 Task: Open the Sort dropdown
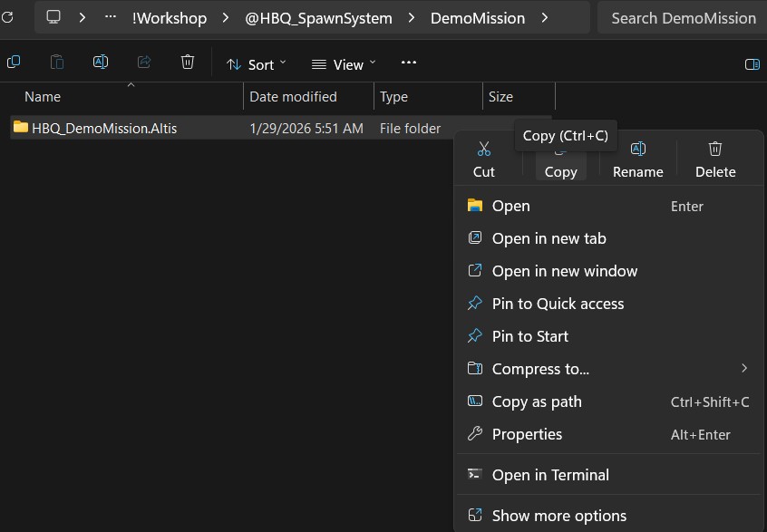click(256, 64)
